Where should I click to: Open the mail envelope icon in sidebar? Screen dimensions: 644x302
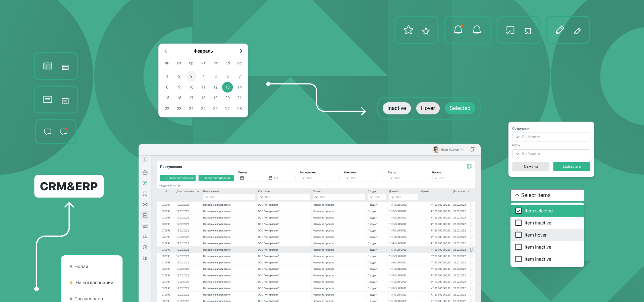tap(145, 204)
